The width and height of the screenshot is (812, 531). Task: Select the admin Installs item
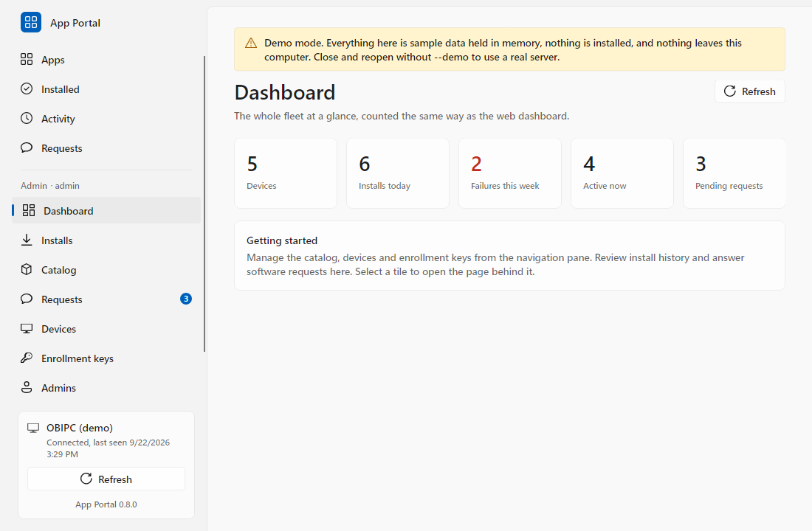(x=106, y=240)
